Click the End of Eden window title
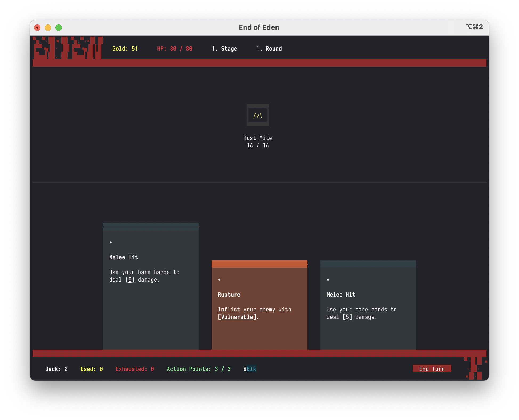The height and width of the screenshot is (420, 519). [259, 27]
